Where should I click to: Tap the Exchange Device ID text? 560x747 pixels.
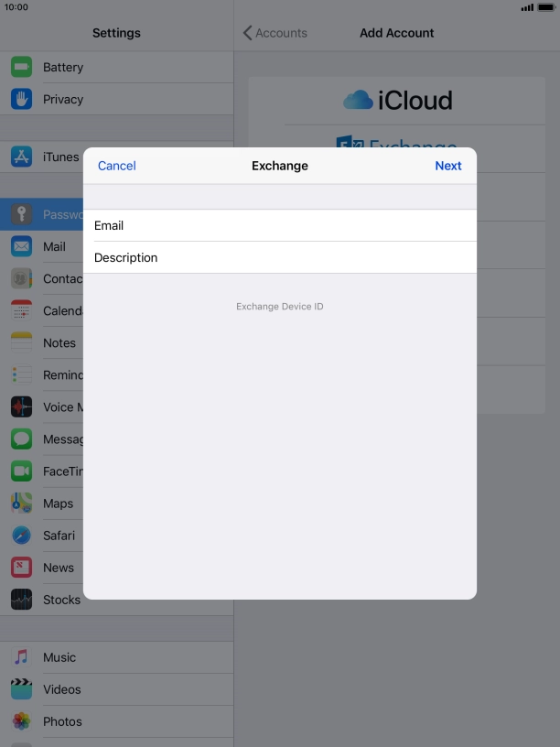pyautogui.click(x=279, y=307)
